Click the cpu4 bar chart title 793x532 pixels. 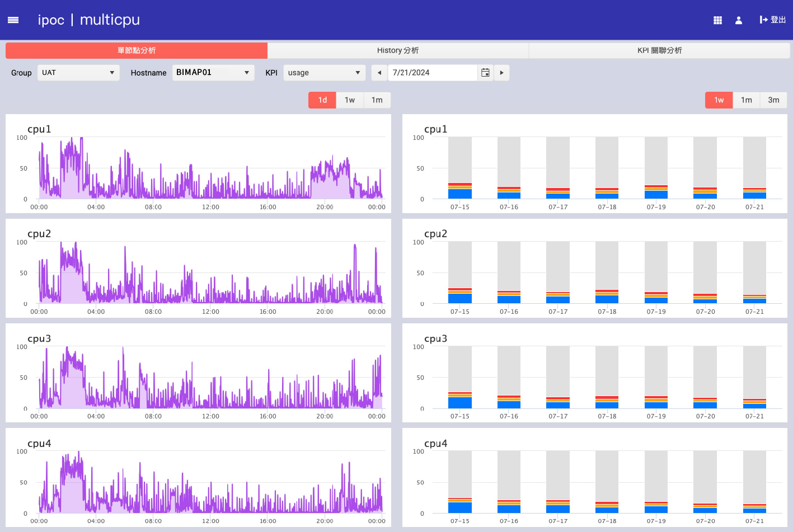click(x=436, y=443)
